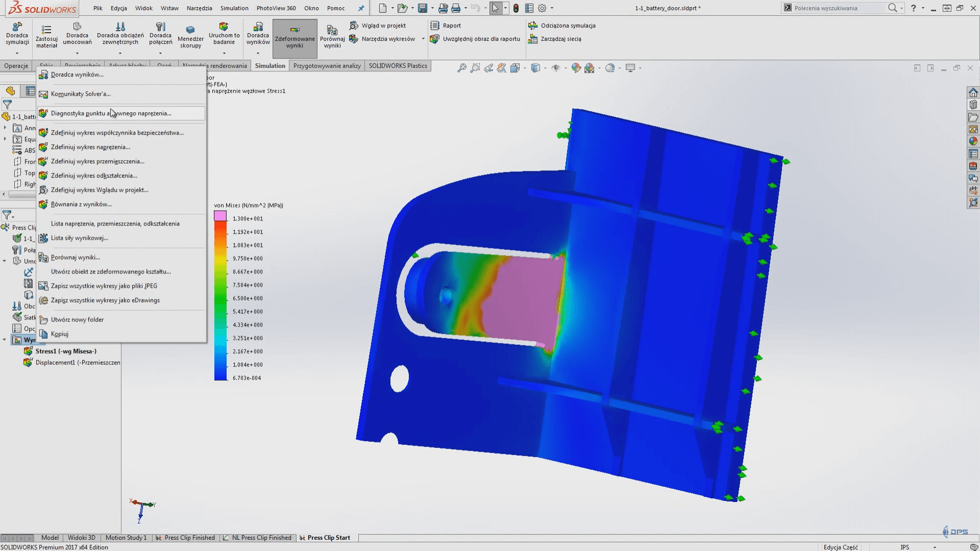The image size is (980, 551).
Task: Click Zastosuj materiał toolbar icon
Action: click(x=46, y=30)
